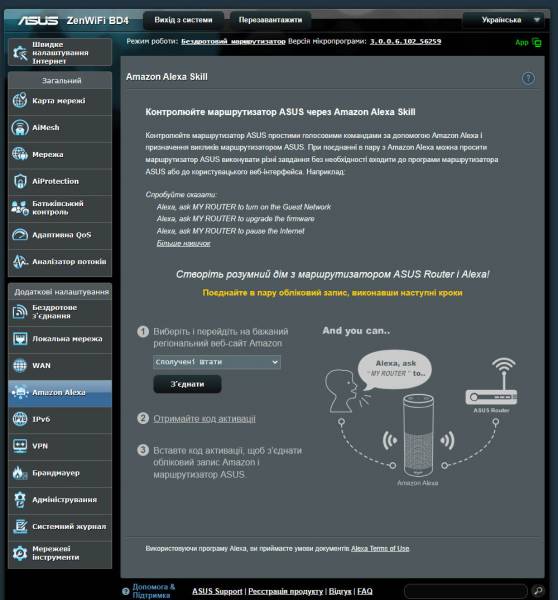Click the IPv6 sidebar icon
The image size is (558, 600).
tap(20, 419)
